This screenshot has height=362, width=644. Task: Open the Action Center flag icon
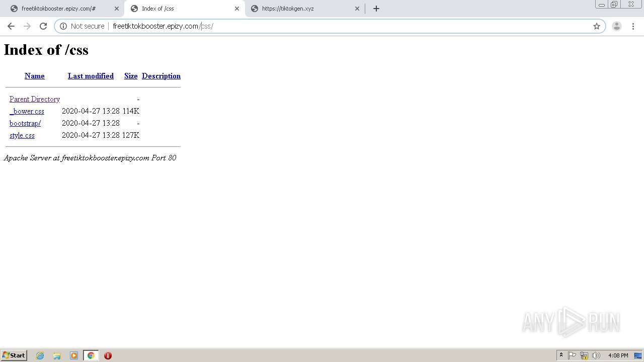click(x=572, y=355)
